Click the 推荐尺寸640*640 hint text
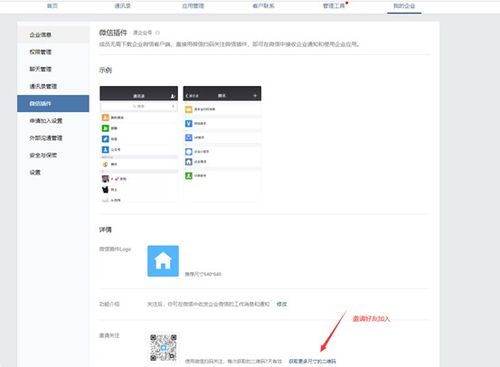 pos(203,274)
